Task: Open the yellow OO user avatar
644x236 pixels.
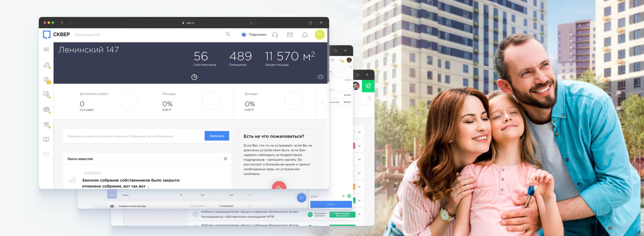Action: [x=320, y=35]
